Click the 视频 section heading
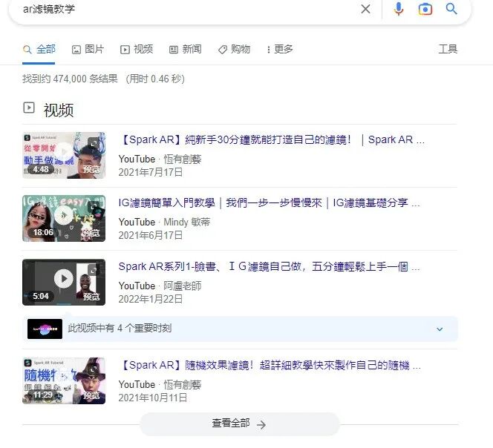493x448 pixels. [59, 110]
